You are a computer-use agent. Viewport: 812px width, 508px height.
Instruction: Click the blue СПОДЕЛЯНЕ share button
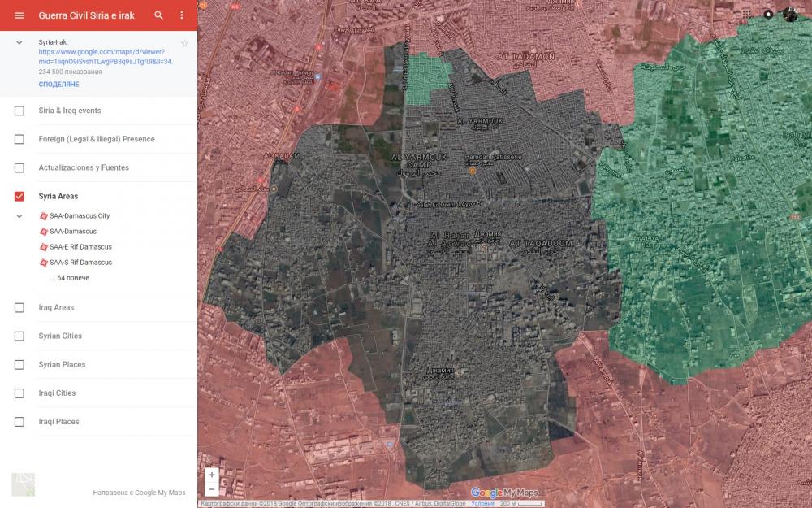[58, 85]
